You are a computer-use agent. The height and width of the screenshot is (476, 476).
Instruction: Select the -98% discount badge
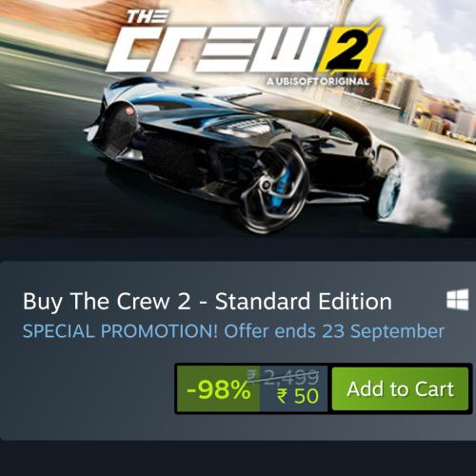pos(218,388)
